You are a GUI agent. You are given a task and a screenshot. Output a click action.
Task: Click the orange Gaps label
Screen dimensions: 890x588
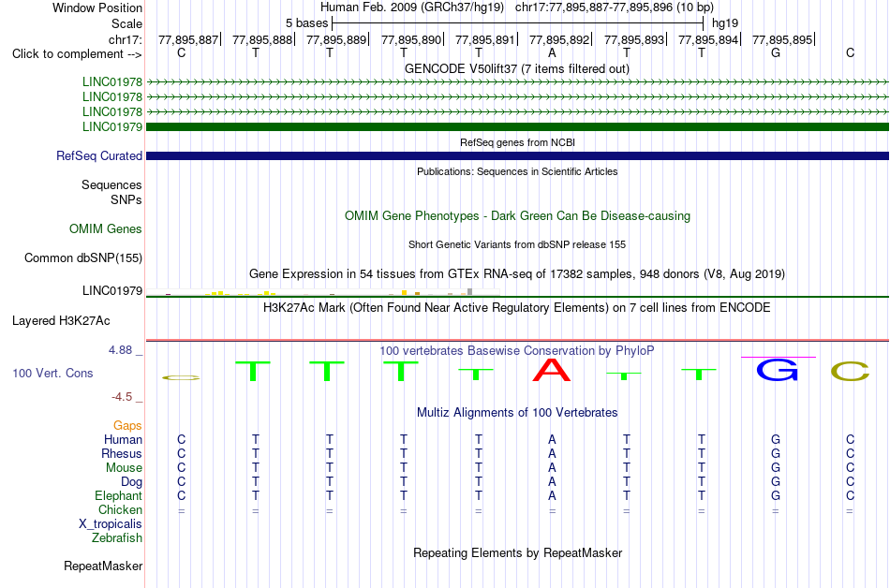(x=127, y=425)
